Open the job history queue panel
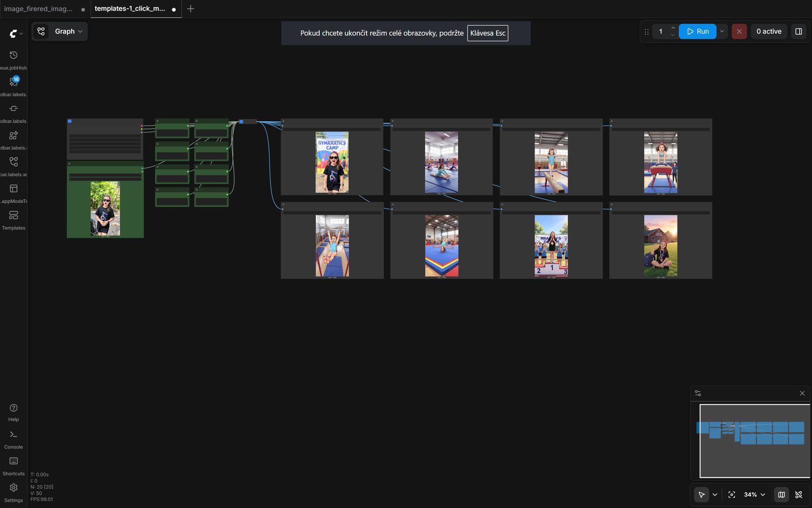This screenshot has width=812, height=508. 14,55
